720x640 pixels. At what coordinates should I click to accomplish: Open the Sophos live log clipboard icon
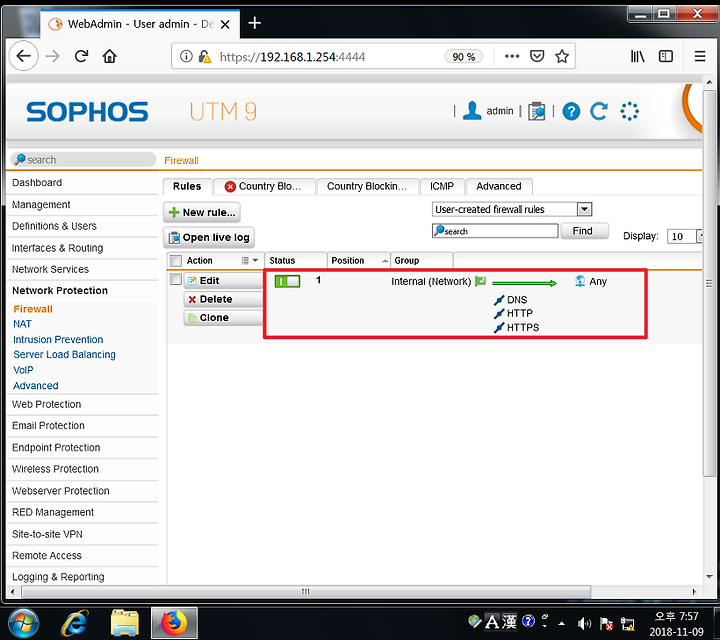tap(536, 111)
